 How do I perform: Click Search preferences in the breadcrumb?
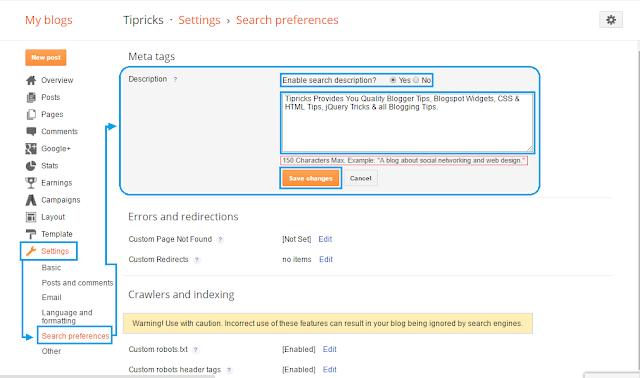point(287,20)
